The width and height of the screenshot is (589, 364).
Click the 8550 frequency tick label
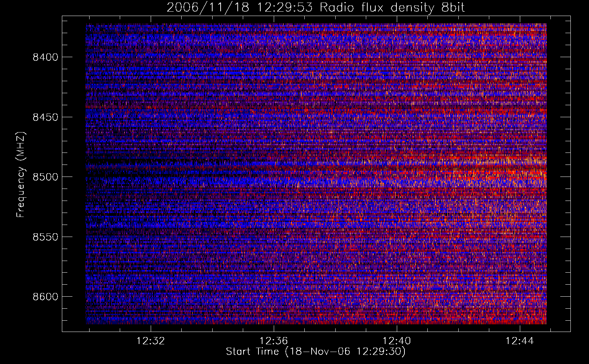pos(45,237)
